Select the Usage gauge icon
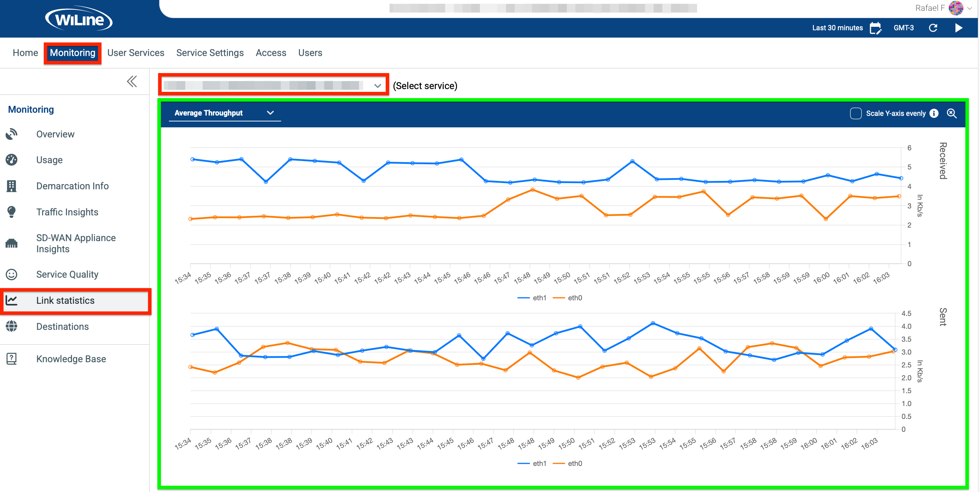 click(x=12, y=160)
